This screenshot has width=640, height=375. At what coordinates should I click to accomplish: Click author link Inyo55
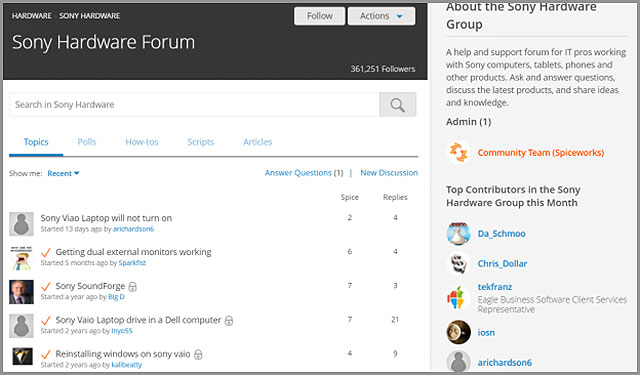(122, 331)
